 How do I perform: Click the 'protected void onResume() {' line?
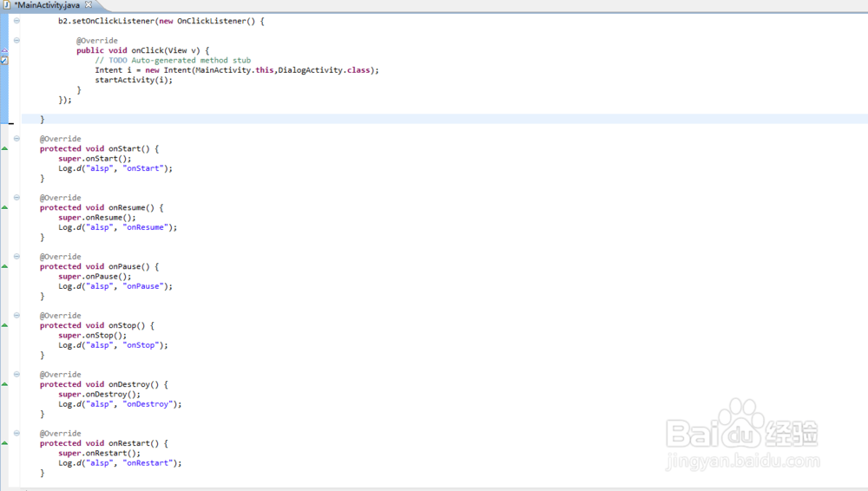coord(102,207)
